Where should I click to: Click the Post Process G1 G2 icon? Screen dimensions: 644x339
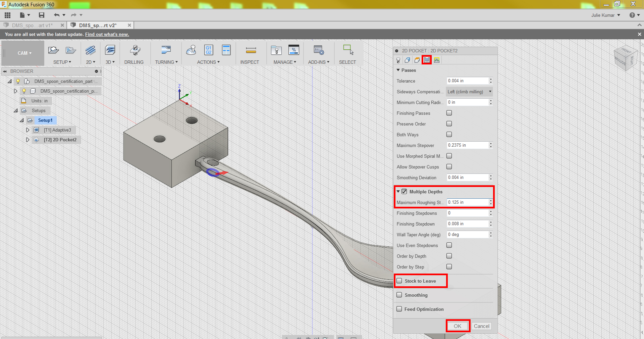click(209, 50)
